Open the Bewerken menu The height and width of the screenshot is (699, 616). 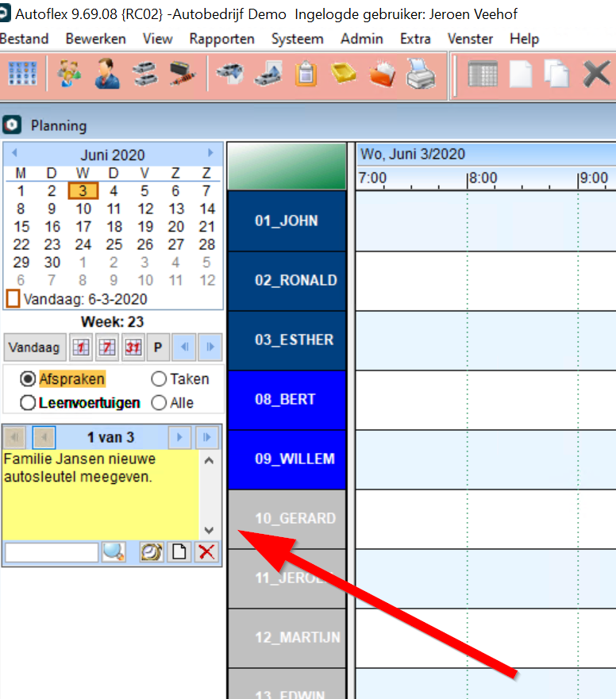[96, 39]
